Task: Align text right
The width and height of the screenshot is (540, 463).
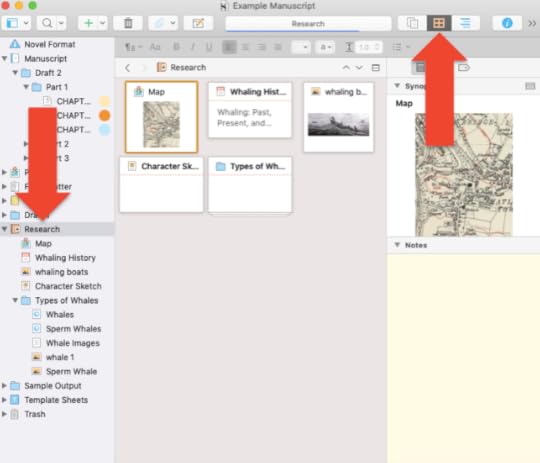Action: click(x=261, y=47)
